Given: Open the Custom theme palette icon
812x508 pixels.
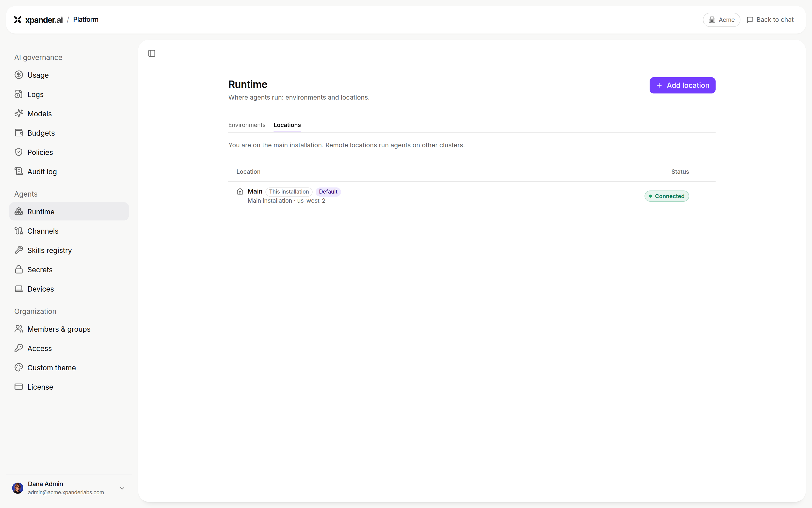Looking at the screenshot, I should coord(19,368).
